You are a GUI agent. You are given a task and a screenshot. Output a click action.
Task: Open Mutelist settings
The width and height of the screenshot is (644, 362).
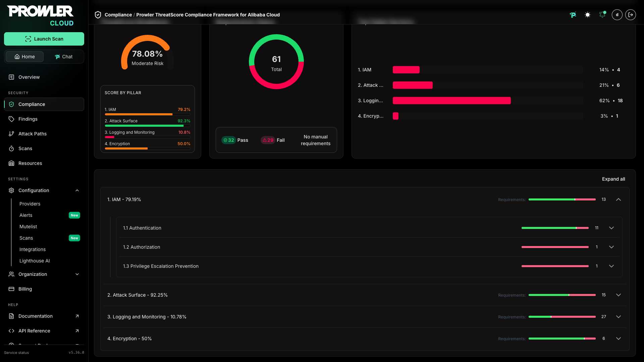coord(28,227)
